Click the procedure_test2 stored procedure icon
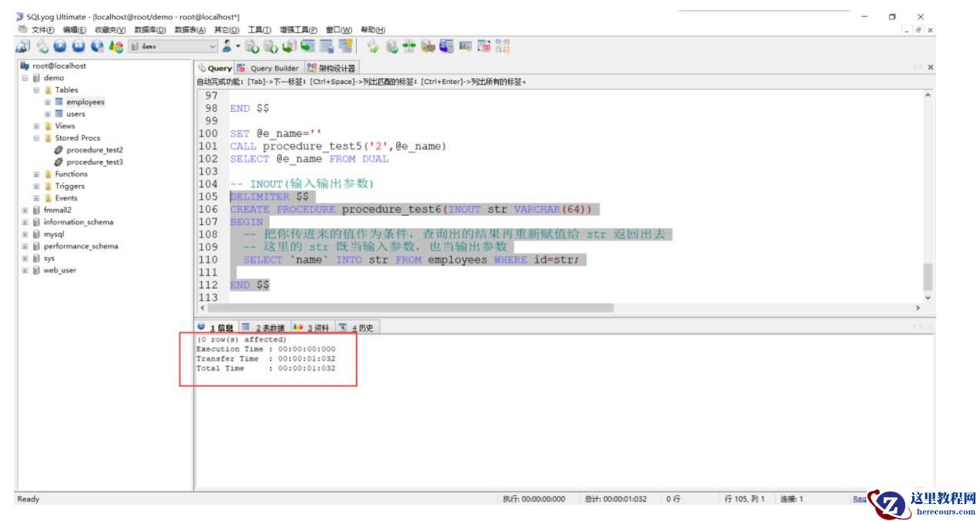This screenshot has height=521, width=980. click(59, 150)
